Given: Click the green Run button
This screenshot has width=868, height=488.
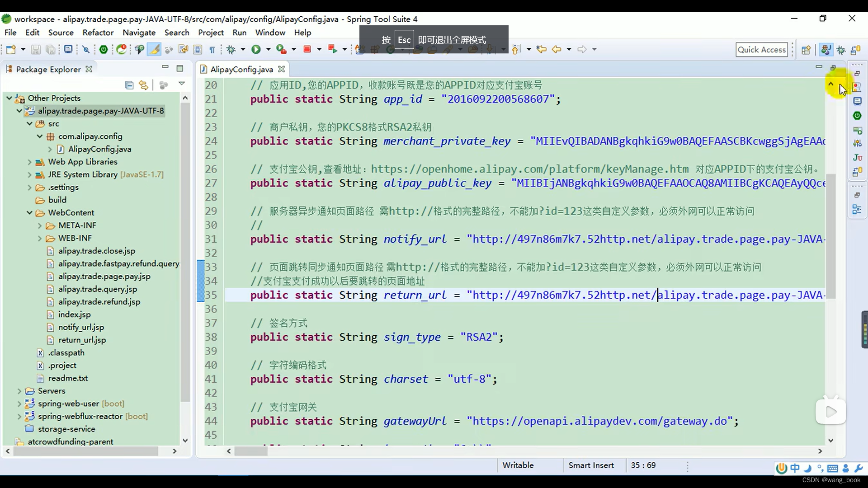Looking at the screenshot, I should 256,49.
